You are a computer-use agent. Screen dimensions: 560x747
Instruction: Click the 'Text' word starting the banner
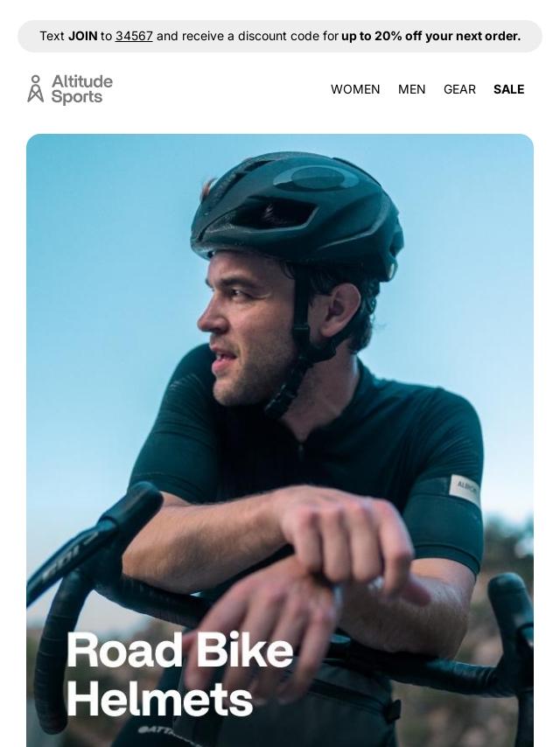click(52, 36)
